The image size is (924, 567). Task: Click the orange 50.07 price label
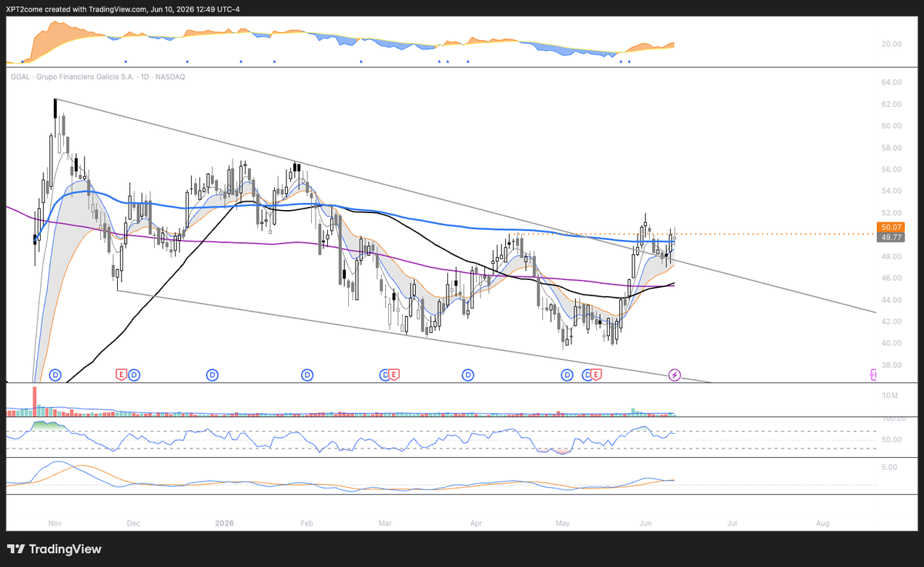[x=892, y=228]
